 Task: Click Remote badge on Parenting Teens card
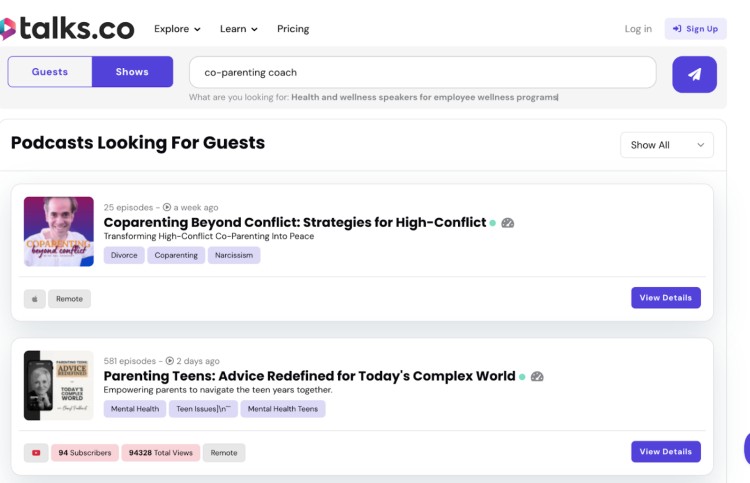tap(224, 452)
